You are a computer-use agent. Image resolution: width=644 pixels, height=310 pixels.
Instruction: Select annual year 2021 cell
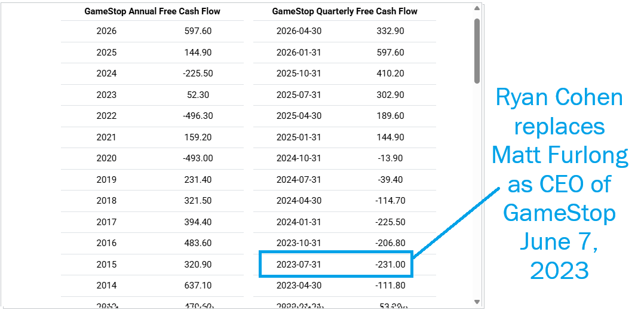tap(106, 137)
